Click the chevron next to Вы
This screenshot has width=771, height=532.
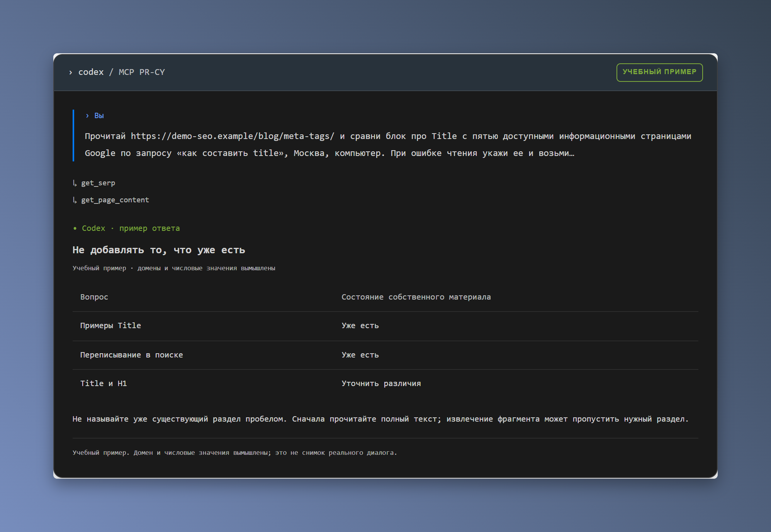87,116
